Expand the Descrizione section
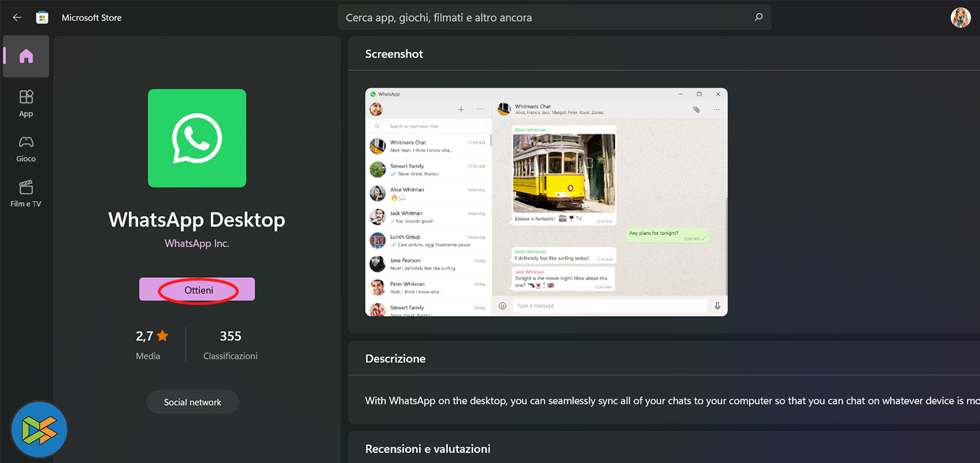980x463 pixels. pyautogui.click(x=395, y=359)
